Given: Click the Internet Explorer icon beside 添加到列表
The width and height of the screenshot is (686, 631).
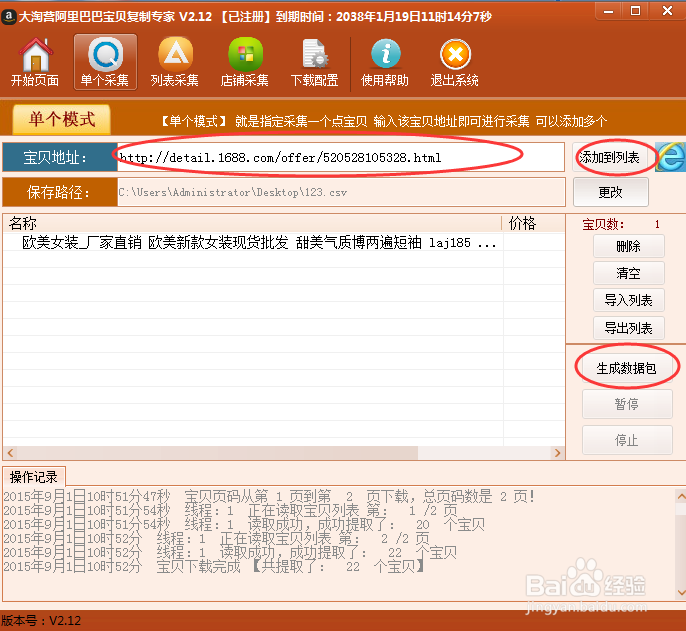Looking at the screenshot, I should (x=671, y=157).
